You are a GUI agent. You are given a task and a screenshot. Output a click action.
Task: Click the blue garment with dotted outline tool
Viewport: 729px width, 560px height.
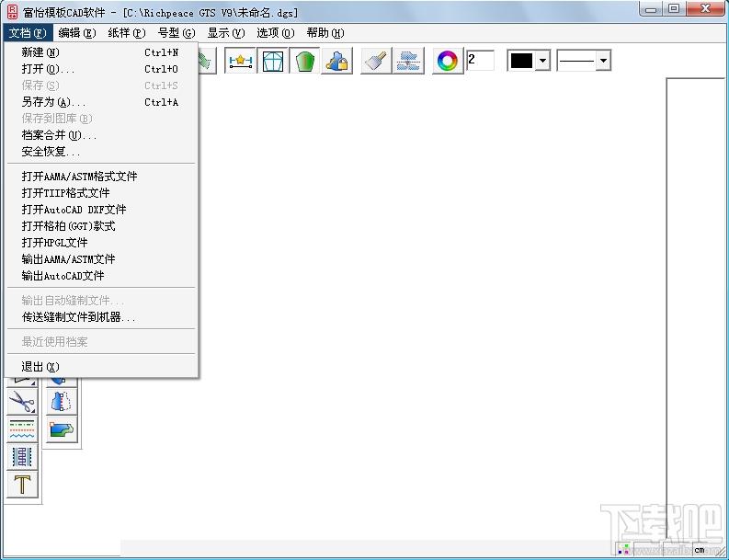pyautogui.click(x=62, y=402)
